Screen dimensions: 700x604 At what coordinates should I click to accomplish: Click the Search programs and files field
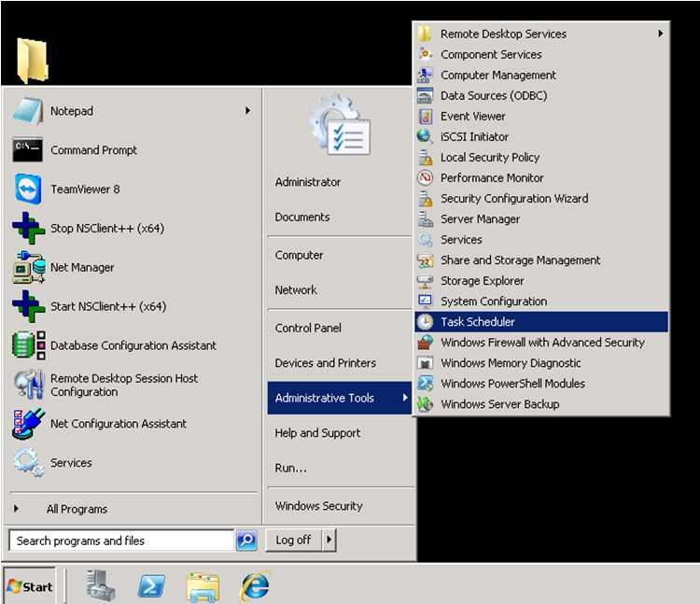pyautogui.click(x=121, y=541)
